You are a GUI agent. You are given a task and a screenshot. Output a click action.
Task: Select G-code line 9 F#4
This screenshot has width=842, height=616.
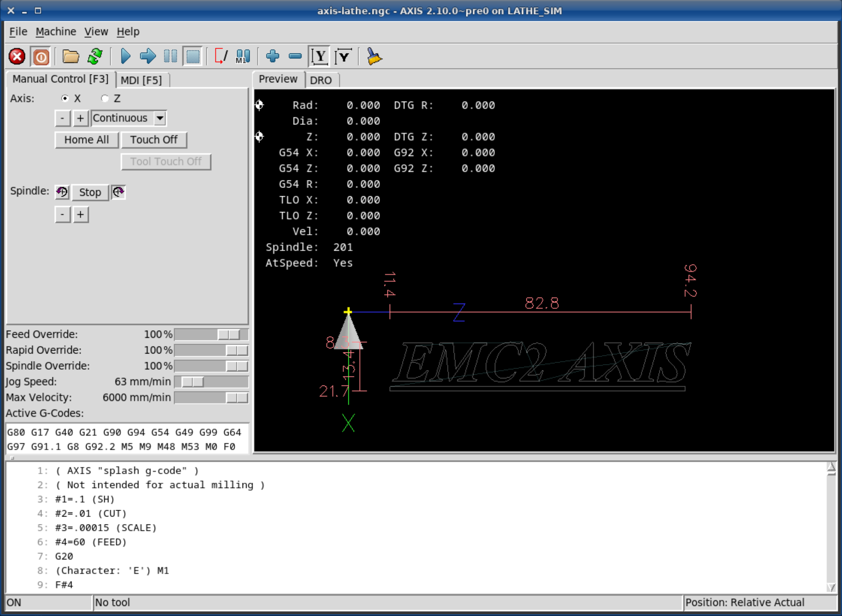64,585
